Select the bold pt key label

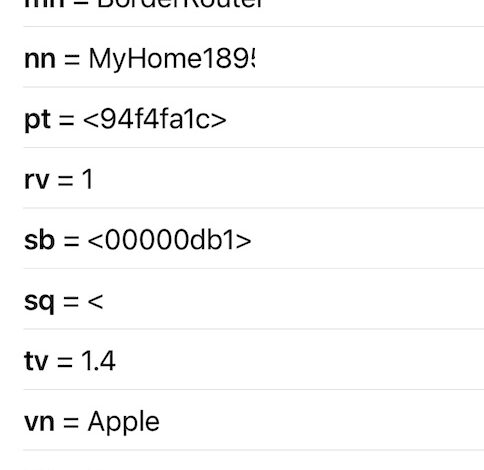(38, 121)
